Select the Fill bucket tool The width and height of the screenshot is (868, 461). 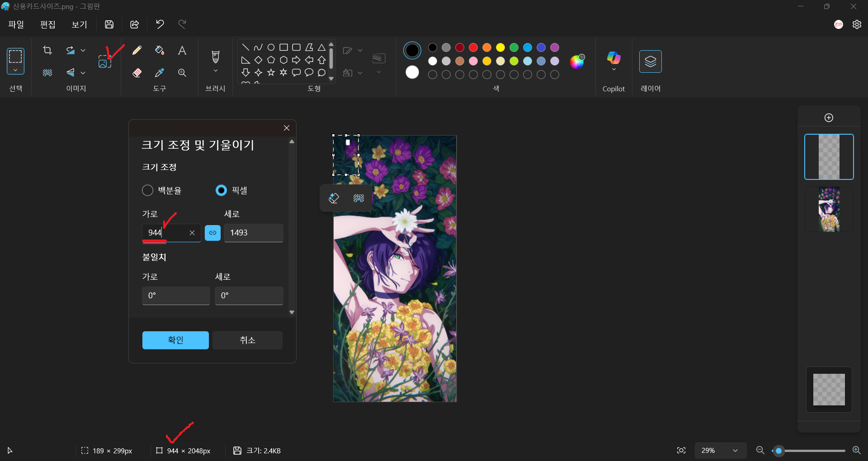click(x=160, y=50)
